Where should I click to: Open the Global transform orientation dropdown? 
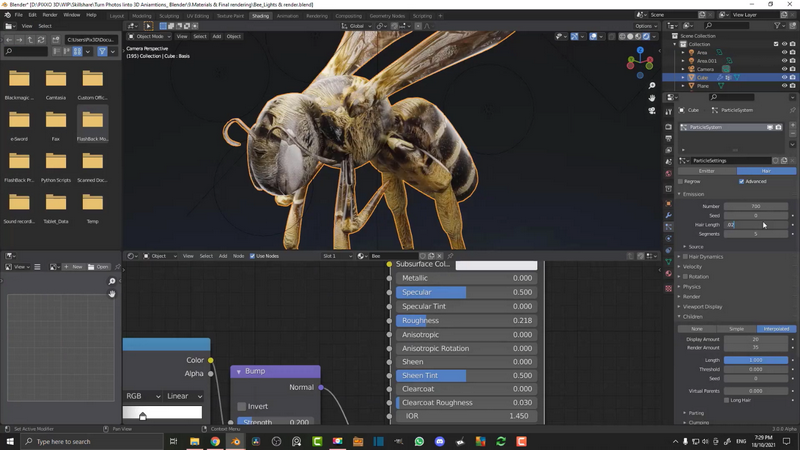coord(356,26)
